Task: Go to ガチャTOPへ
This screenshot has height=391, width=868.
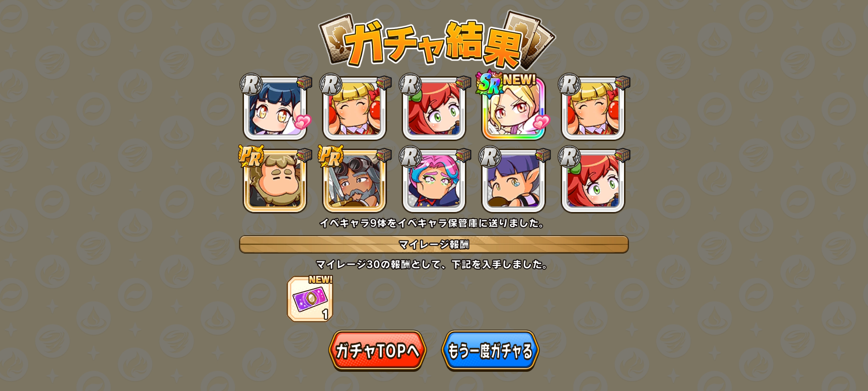Action: [377, 351]
